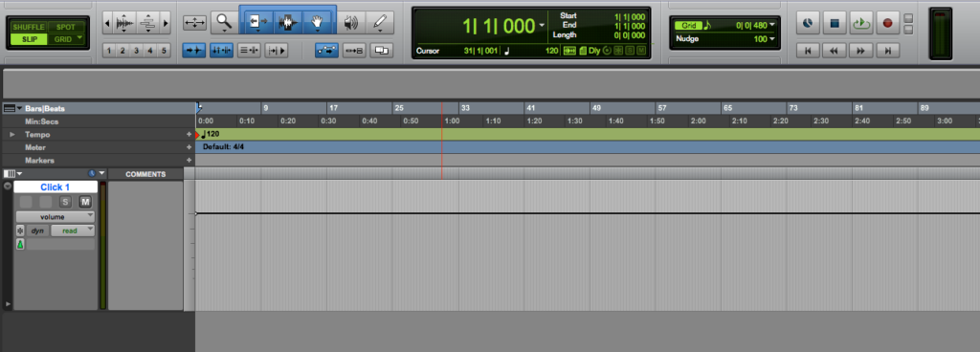Image resolution: width=980 pixels, height=352 pixels.
Task: Click the Freeze snowflake button on Click 1
Action: click(20, 231)
